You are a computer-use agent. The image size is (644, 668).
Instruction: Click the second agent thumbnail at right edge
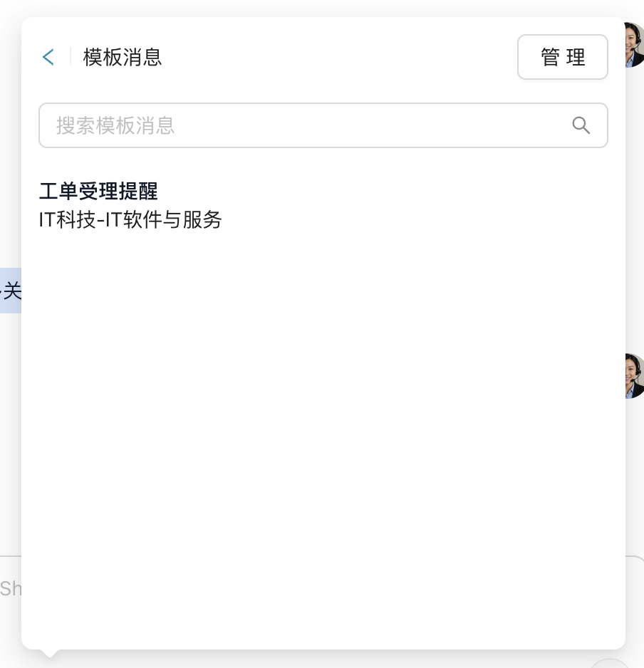point(634,375)
